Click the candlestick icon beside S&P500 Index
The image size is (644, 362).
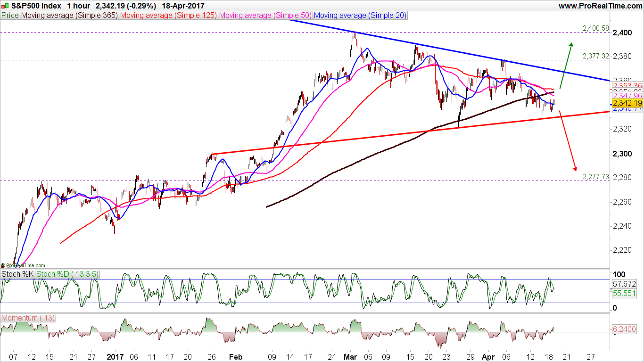(x=4, y=6)
